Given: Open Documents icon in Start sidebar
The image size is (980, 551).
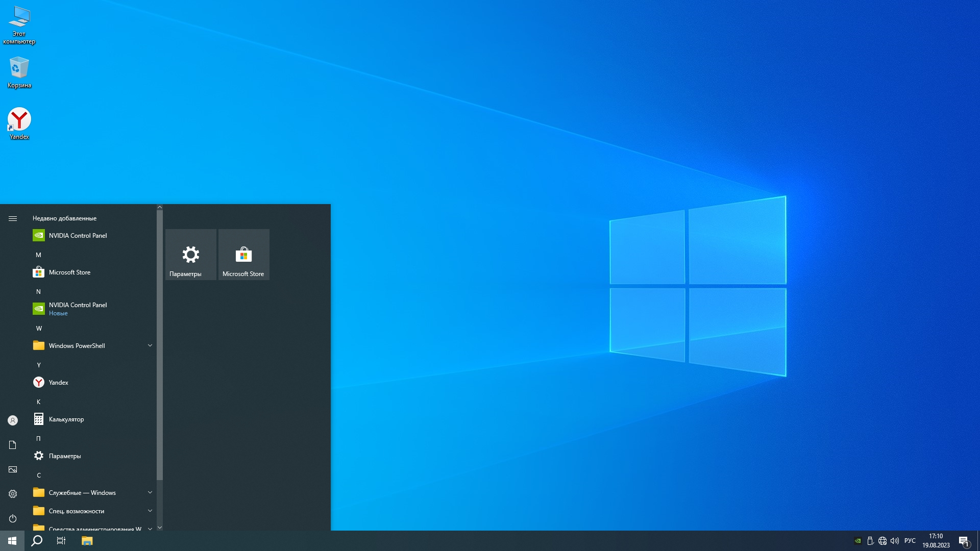Looking at the screenshot, I should click(13, 445).
